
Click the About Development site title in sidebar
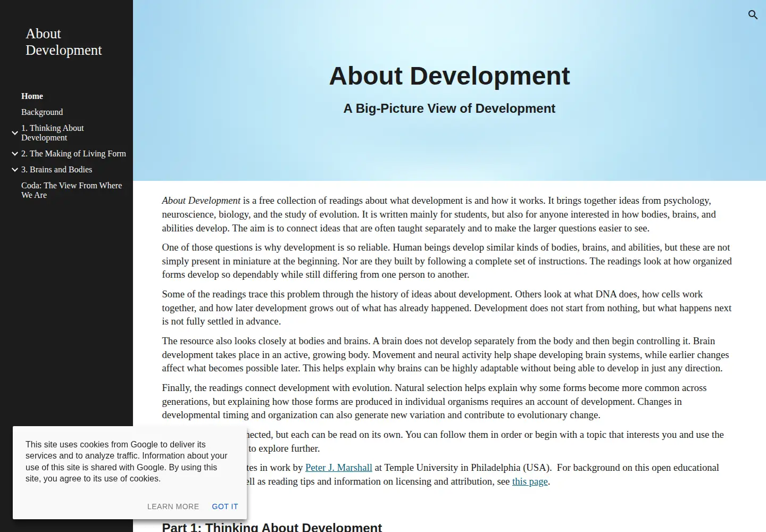pyautogui.click(x=64, y=41)
